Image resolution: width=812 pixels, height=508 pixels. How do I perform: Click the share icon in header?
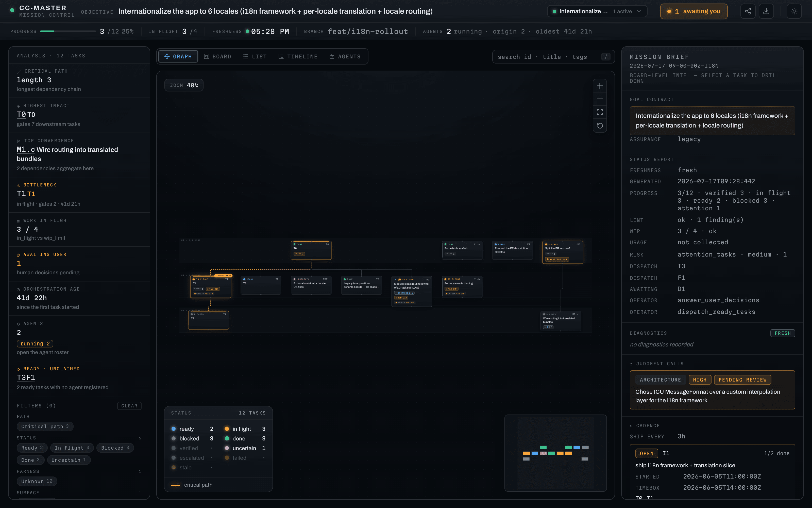[x=748, y=11]
